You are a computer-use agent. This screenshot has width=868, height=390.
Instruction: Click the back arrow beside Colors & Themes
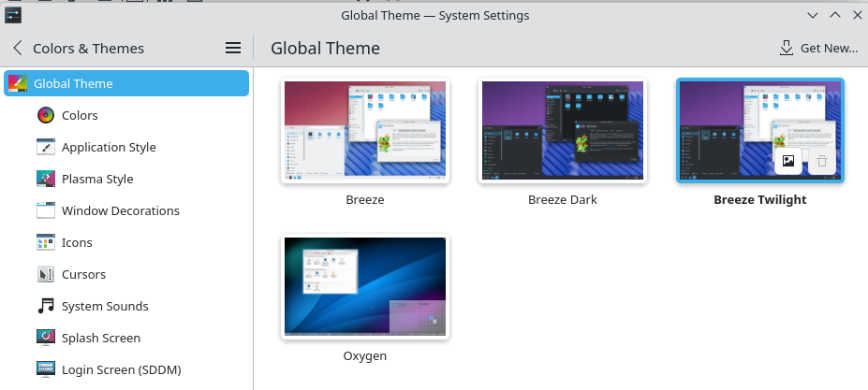18,48
